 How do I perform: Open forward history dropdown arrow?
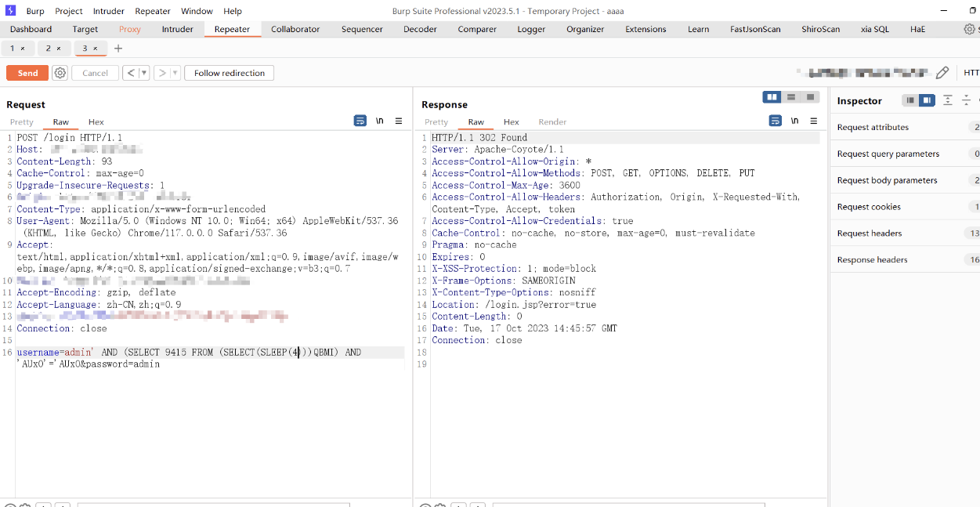tap(175, 73)
